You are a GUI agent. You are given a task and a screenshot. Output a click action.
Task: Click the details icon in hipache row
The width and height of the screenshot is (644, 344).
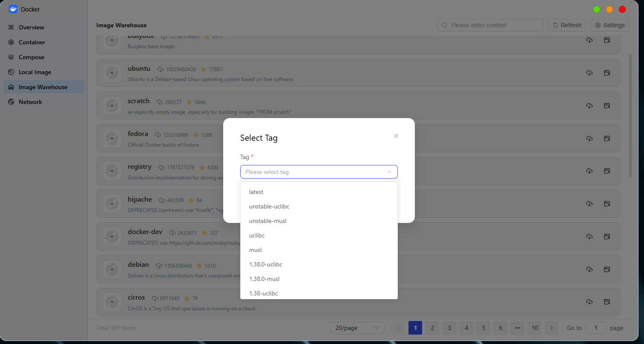tap(607, 204)
